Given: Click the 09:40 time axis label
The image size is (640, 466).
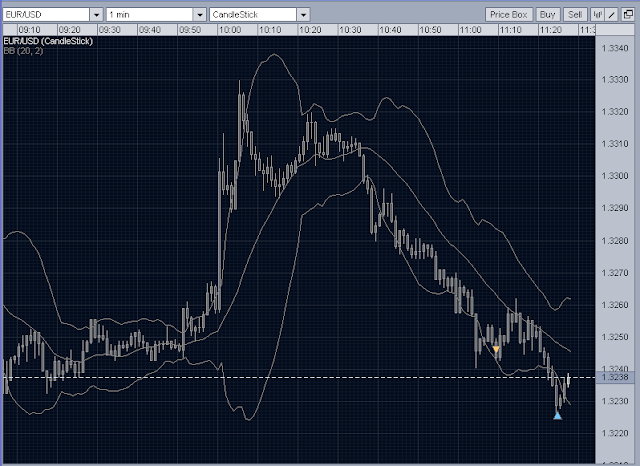Looking at the screenshot, I should [x=150, y=30].
